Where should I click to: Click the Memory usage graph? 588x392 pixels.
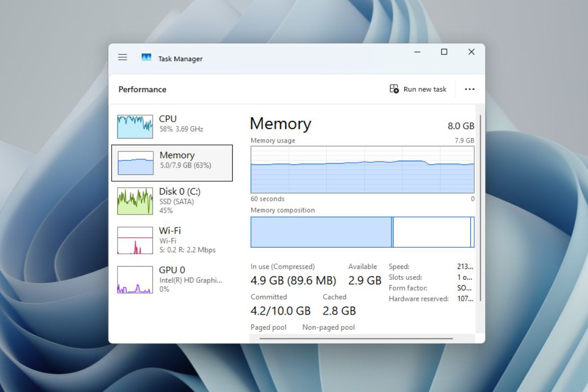362,170
